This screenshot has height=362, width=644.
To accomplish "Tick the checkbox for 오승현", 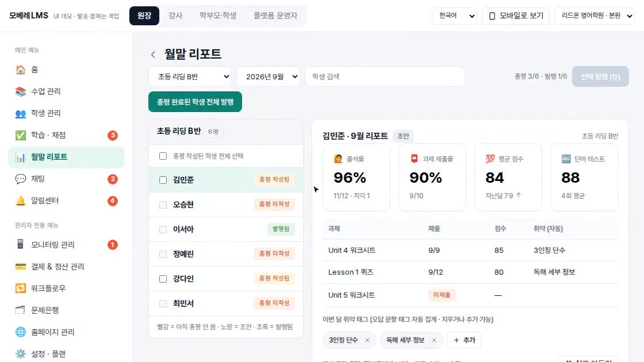I will [x=163, y=205].
